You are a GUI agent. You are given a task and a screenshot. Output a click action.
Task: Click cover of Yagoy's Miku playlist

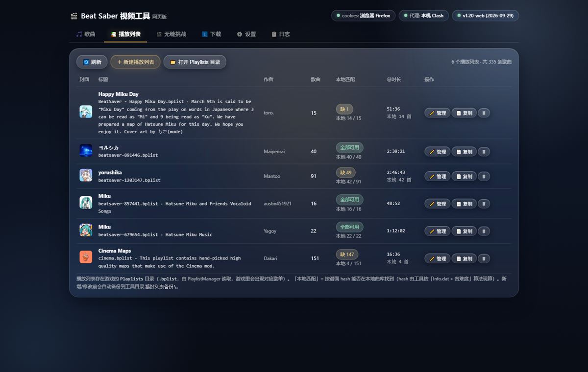pos(86,230)
